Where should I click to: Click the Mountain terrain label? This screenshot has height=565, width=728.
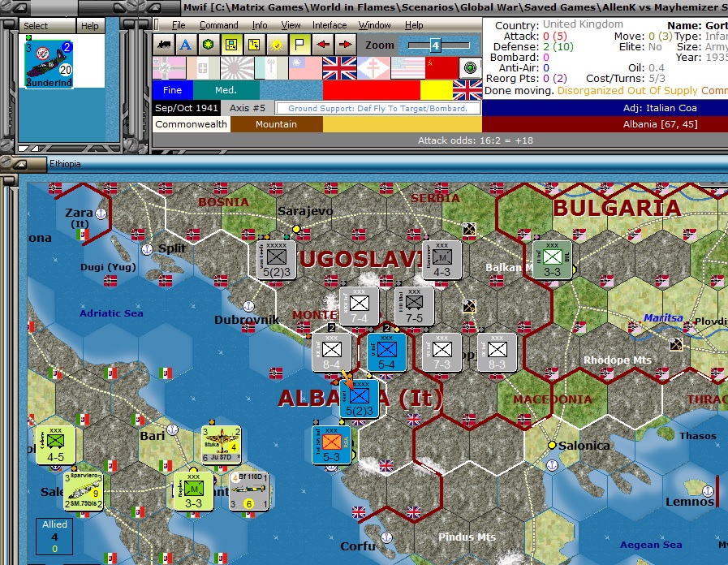276,124
